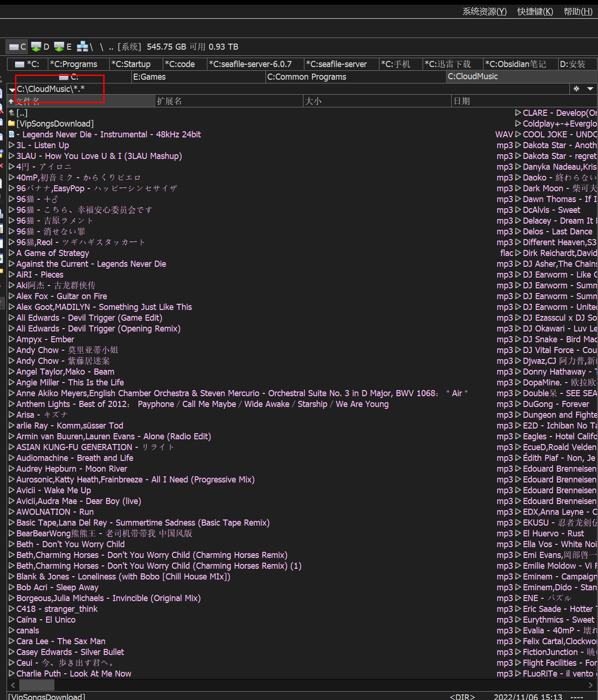598x700 pixels.
Task: Open network neighborhood from the drive bar
Action: pos(85,47)
